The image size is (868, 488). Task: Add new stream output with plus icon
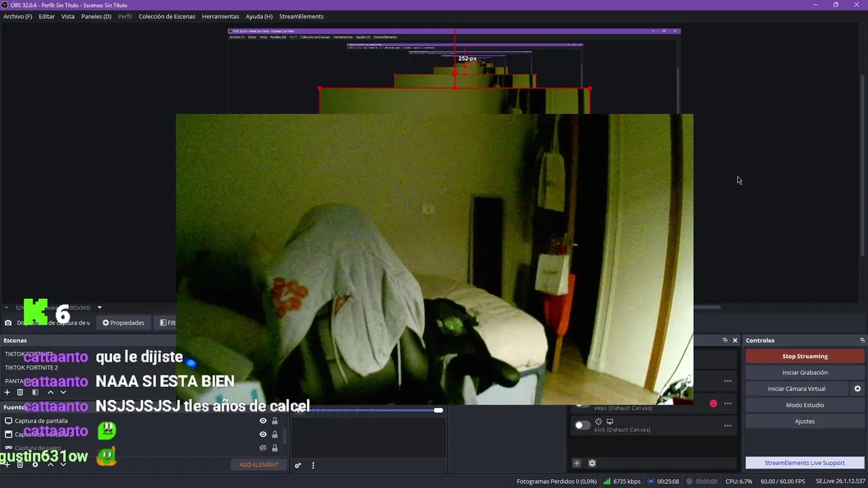coord(577,463)
